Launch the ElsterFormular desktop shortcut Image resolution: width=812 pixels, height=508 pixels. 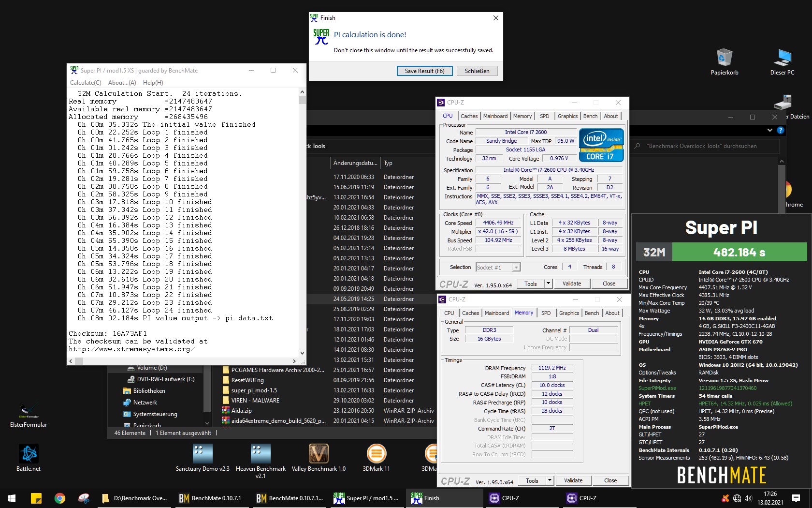point(29,415)
